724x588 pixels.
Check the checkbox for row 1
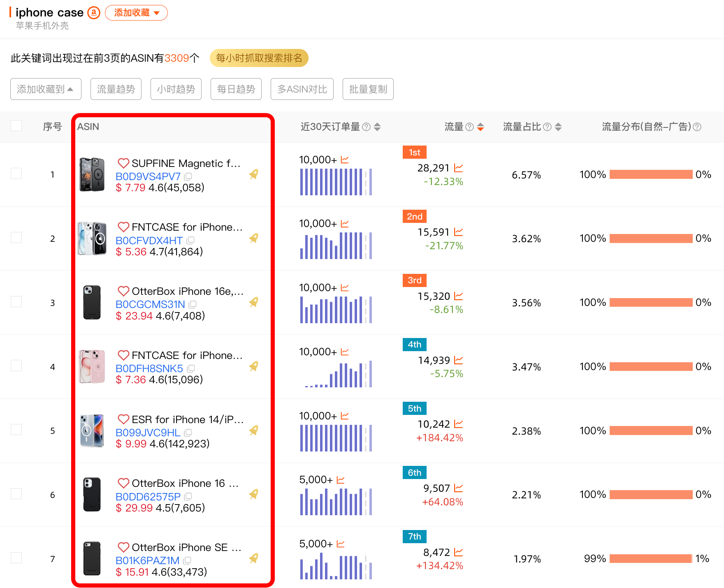coord(16,174)
